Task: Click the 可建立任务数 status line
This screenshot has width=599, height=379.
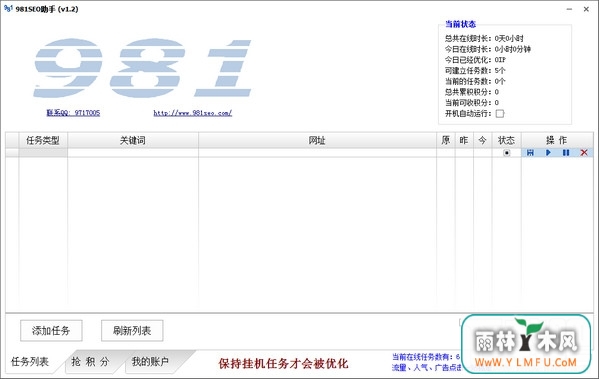Action: [475, 70]
